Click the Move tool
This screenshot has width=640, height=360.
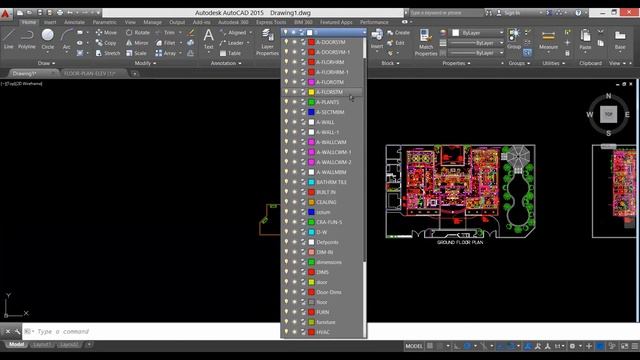point(106,32)
